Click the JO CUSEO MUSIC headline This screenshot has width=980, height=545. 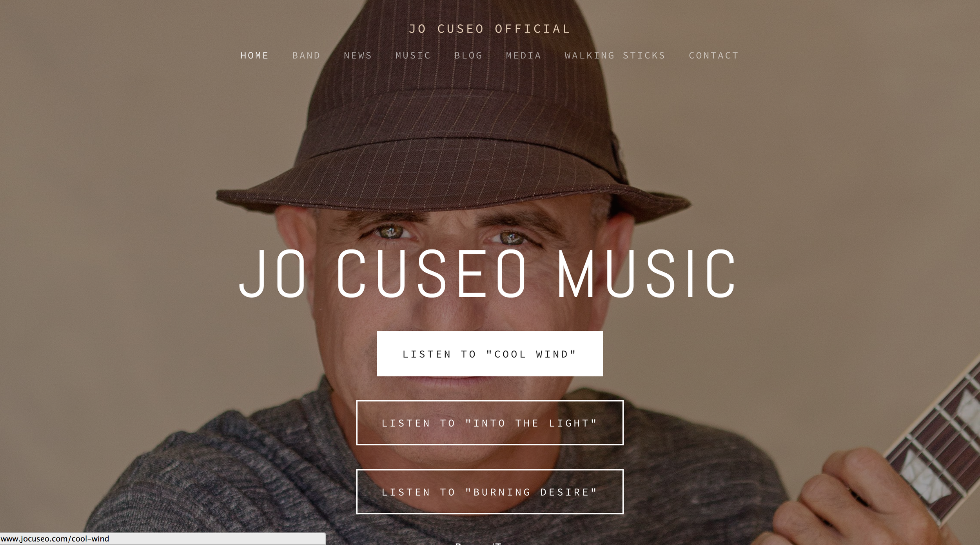(487, 273)
